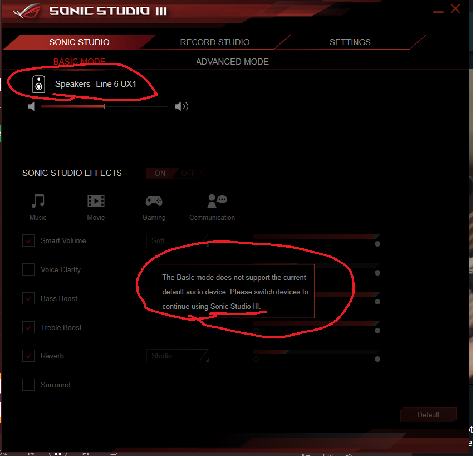This screenshot has width=476, height=457.
Task: Switch to Advanced Mode
Action: [233, 62]
